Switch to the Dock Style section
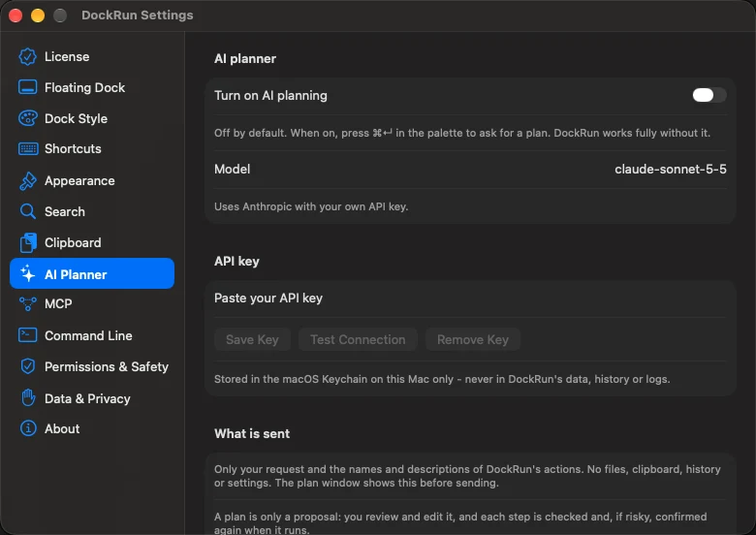Screen dimensions: 756x535 point(77,118)
